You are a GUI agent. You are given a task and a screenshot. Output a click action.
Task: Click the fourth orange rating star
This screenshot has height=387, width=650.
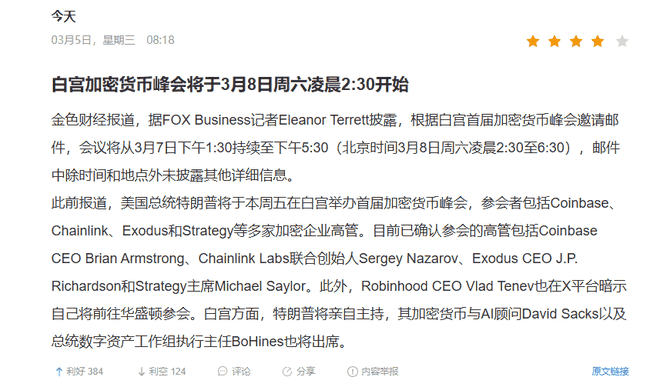pos(597,41)
